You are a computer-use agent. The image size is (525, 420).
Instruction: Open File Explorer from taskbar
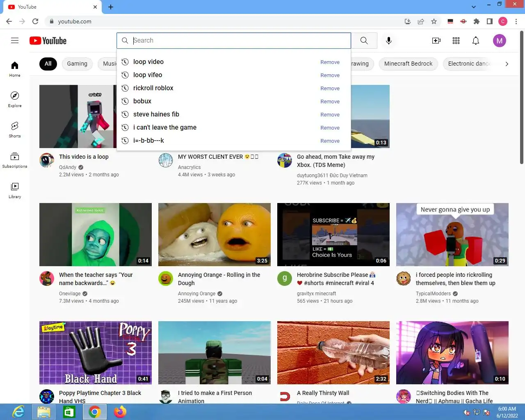point(44,412)
